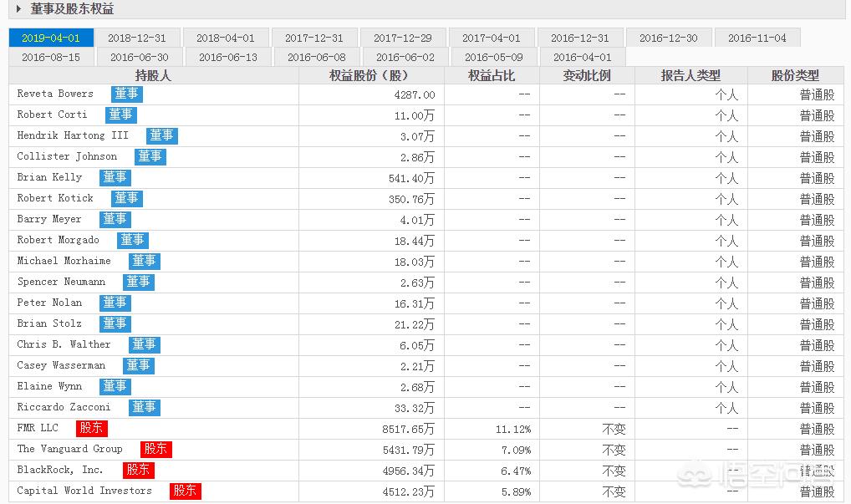This screenshot has width=851, height=504.
Task: Select the name Brian Kelly
Action: point(49,177)
